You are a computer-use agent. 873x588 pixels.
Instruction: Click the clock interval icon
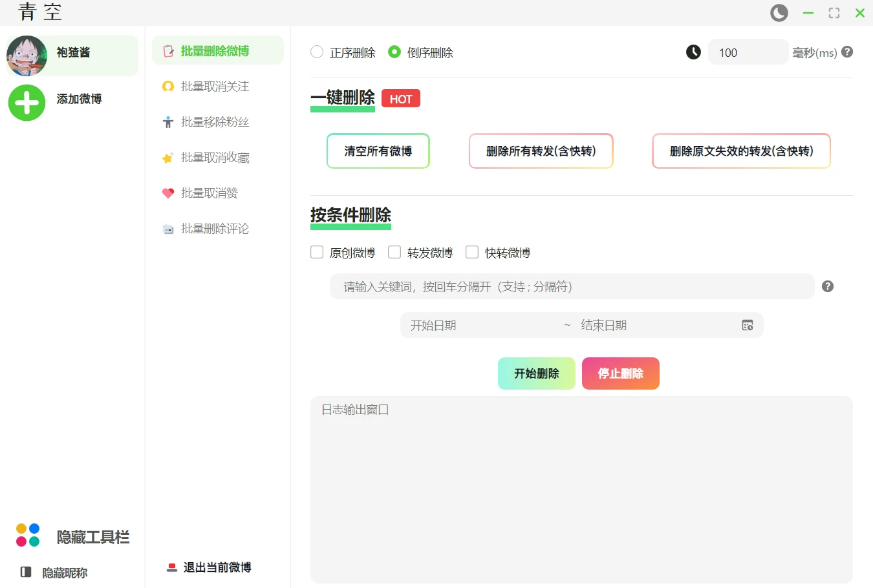point(693,52)
